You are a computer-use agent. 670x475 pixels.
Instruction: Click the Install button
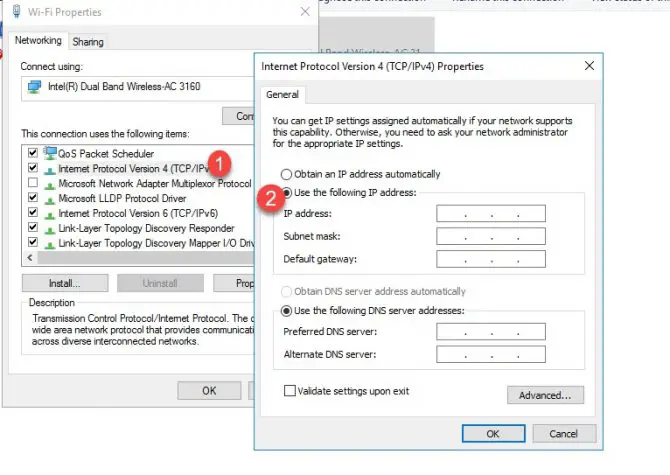(x=65, y=283)
